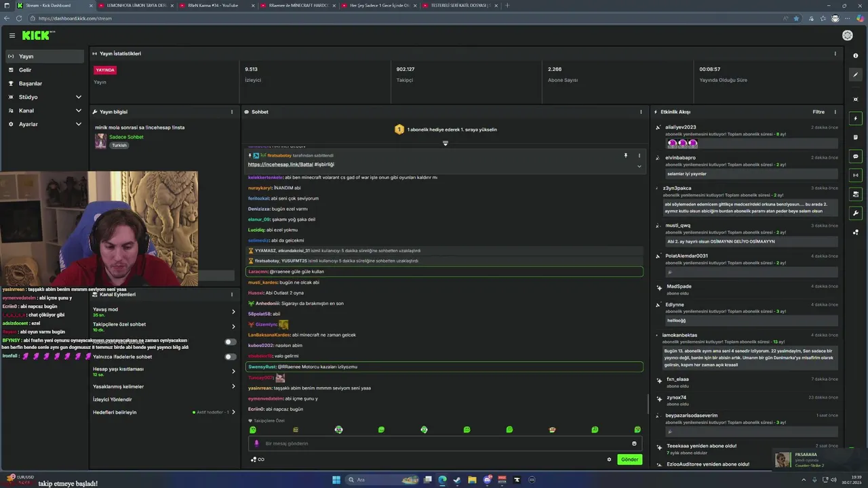Toggle the channel actions panel icon in sidebar
Screen dimensions: 868x488
pos(856,194)
